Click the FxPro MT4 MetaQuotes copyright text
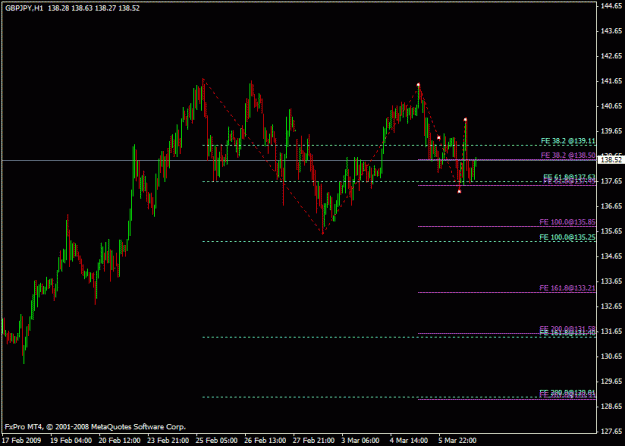625x446 pixels. 95,427
